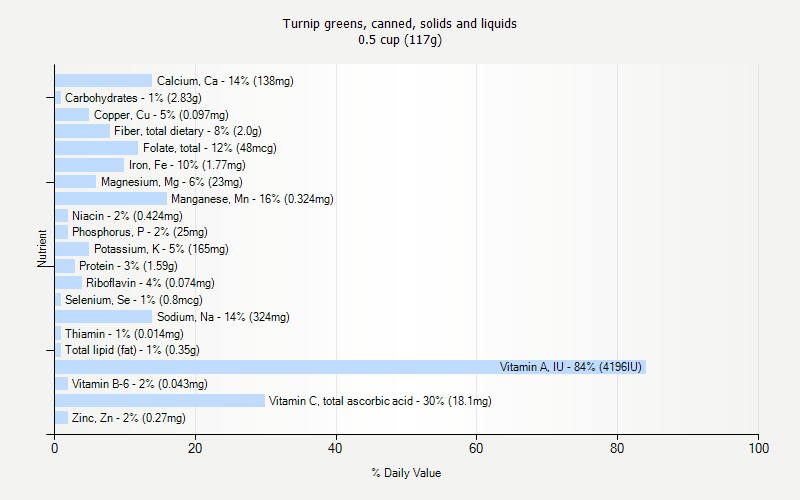Click the '% Daily Value' axis title
This screenshot has height=500, width=800.
[406, 473]
